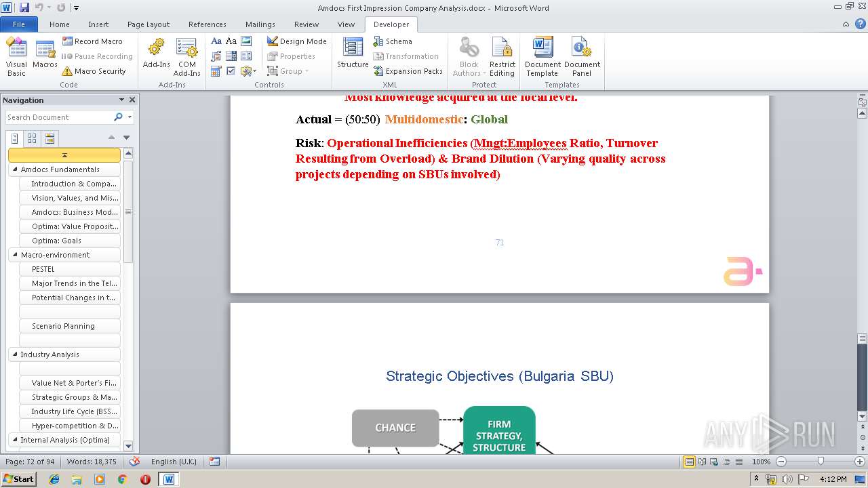
Task: Start Record Macro
Action: point(92,41)
